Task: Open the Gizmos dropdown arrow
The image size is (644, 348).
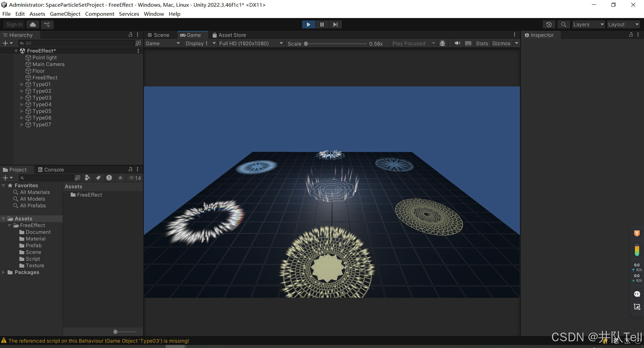Action: (517, 43)
